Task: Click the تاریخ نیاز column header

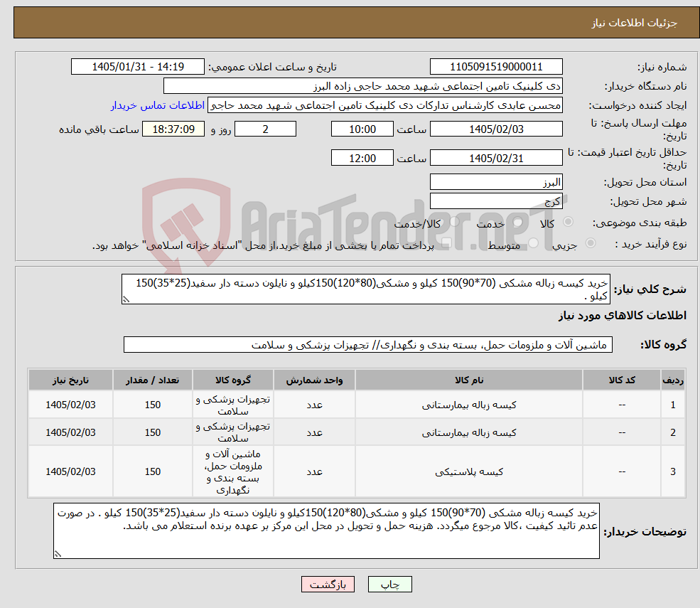Action: pyautogui.click(x=70, y=380)
